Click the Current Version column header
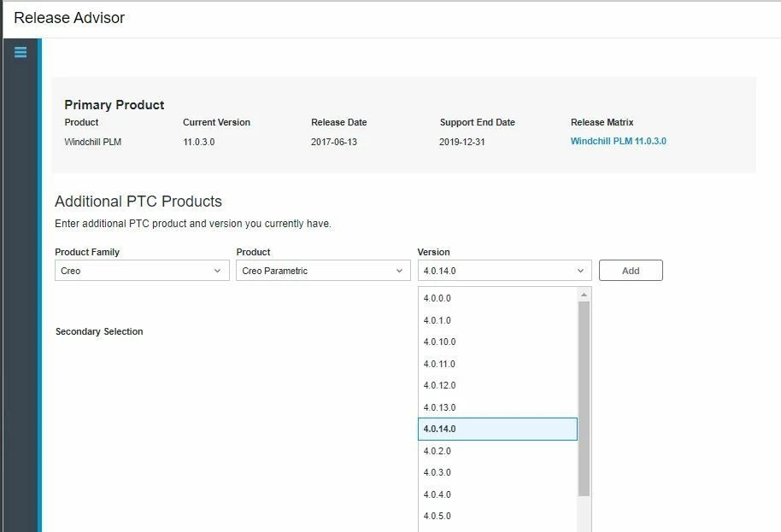 216,122
